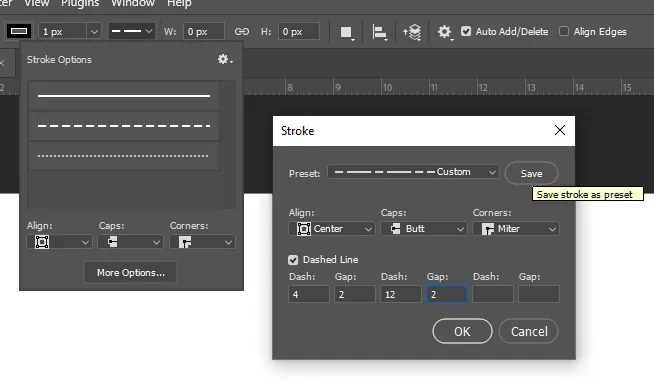The image size is (654, 381).
Task: Toggle Auto Add/Delete checkbox
Action: [x=466, y=31]
